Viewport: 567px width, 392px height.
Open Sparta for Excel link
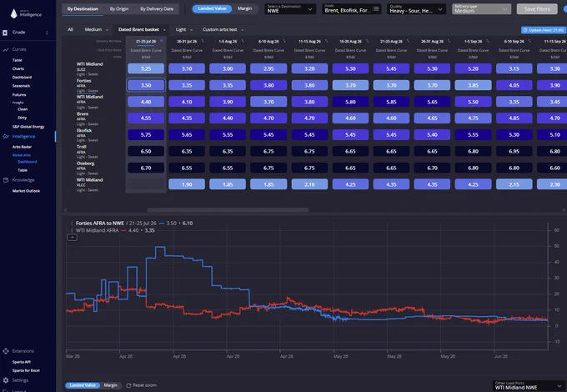26,370
